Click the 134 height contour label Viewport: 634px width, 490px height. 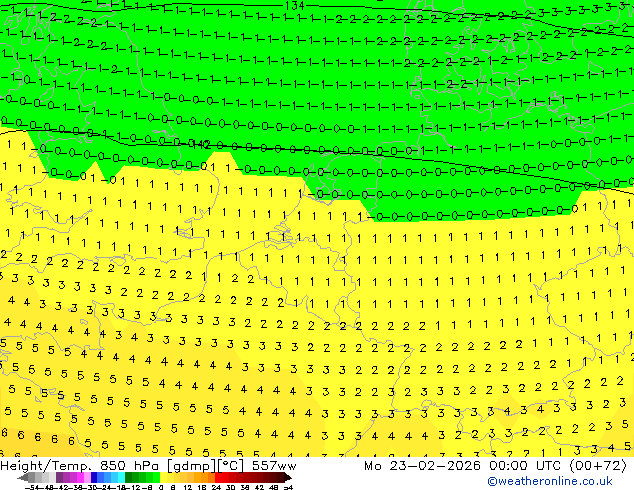pos(295,5)
